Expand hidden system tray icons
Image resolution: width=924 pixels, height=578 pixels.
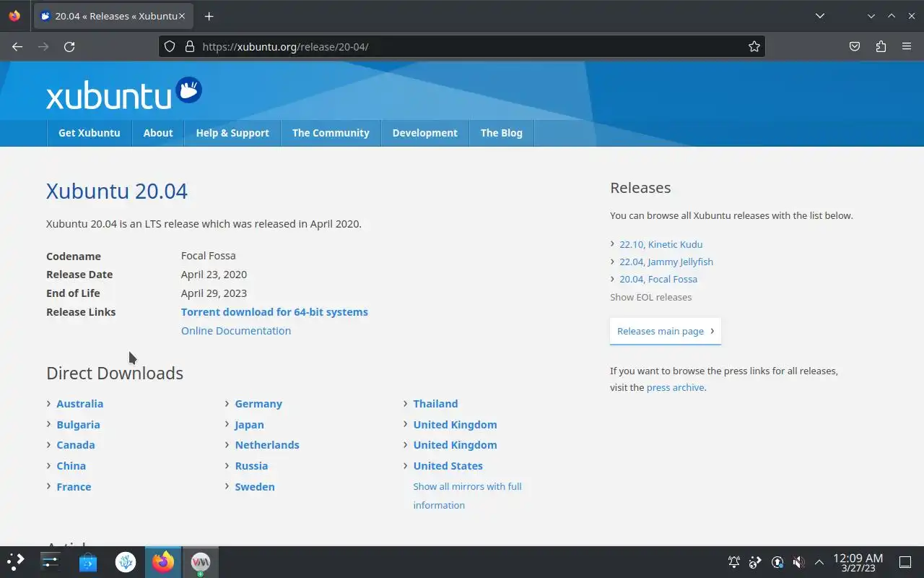click(x=819, y=562)
